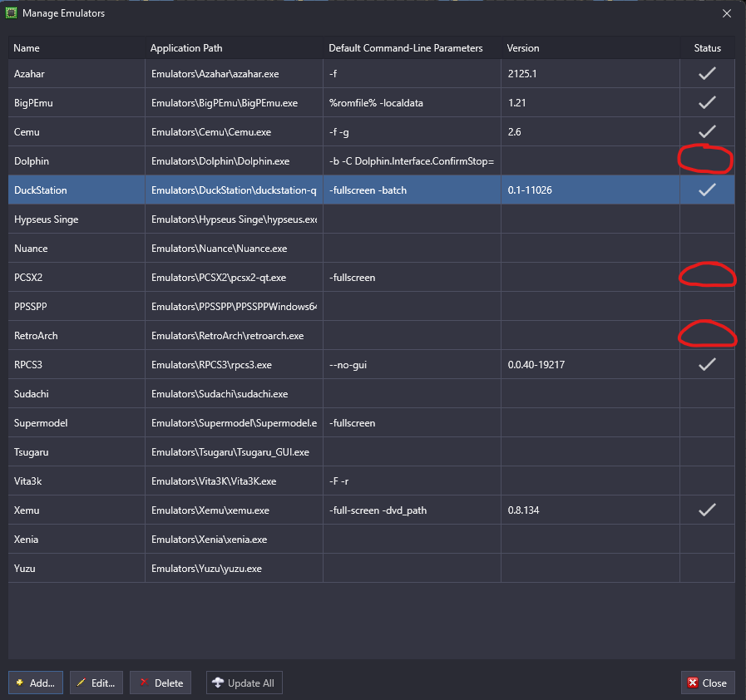Click the red Delete icon
Screen dimensions: 746x700
(x=143, y=683)
